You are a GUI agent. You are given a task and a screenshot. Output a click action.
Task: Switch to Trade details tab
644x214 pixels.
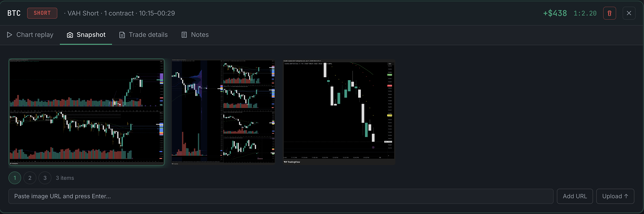click(x=143, y=35)
